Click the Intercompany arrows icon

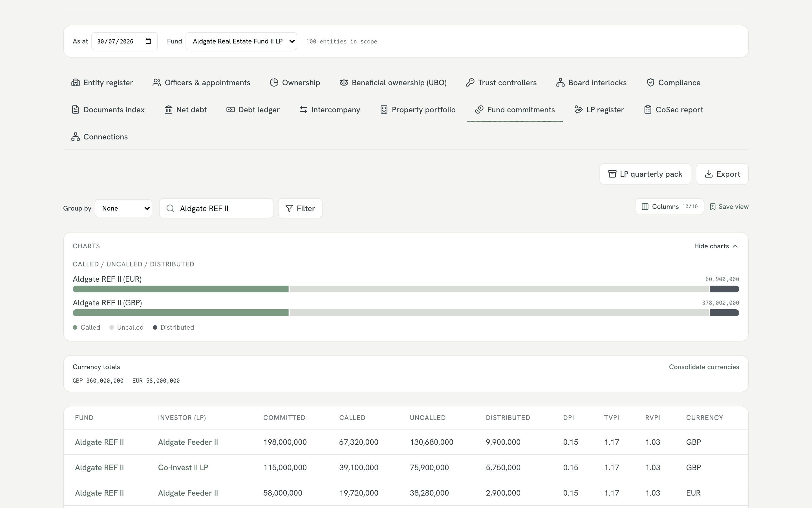pos(303,110)
